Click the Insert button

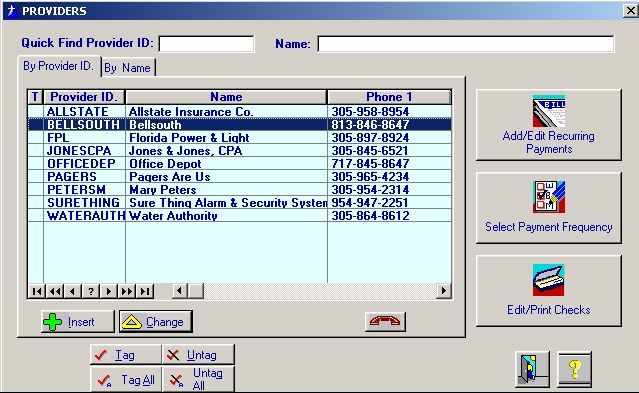click(78, 322)
